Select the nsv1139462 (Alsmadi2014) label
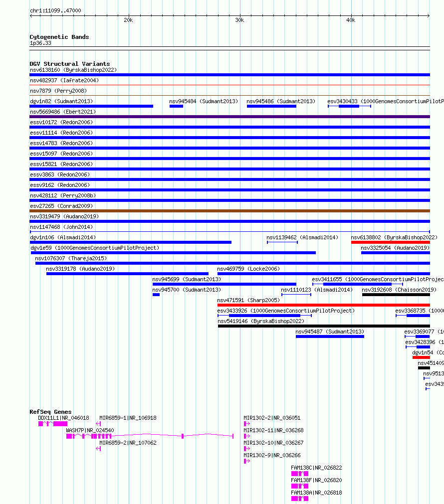This screenshot has width=444, height=504. coord(302,237)
